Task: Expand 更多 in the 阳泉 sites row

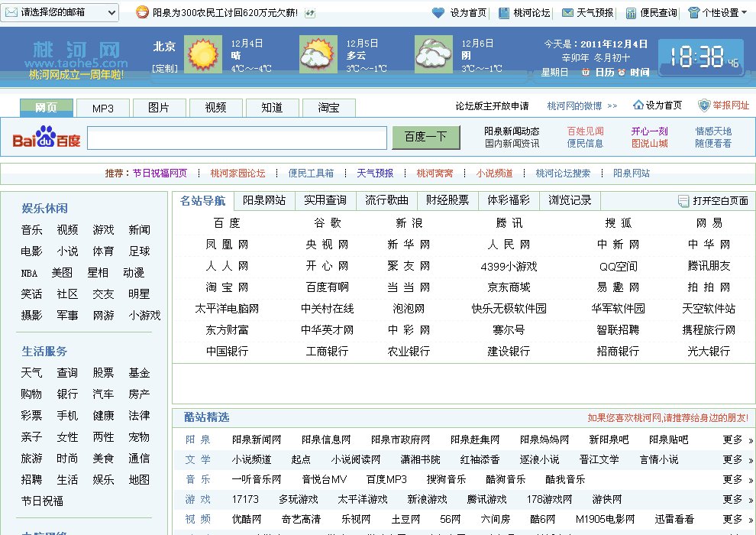Action: tap(731, 439)
